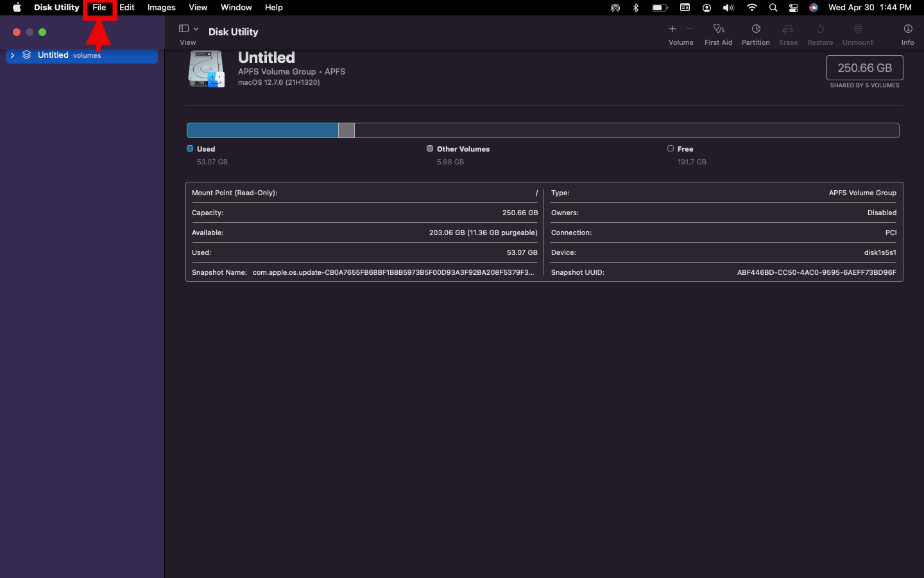
Task: Toggle the sidebar view button
Action: pyautogui.click(x=184, y=29)
